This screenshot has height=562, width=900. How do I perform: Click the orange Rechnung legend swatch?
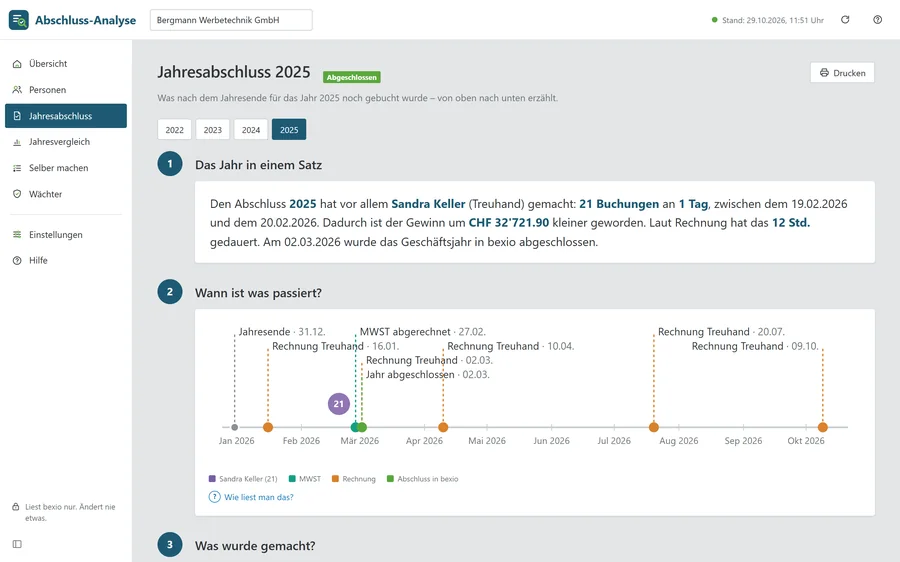[x=335, y=479]
